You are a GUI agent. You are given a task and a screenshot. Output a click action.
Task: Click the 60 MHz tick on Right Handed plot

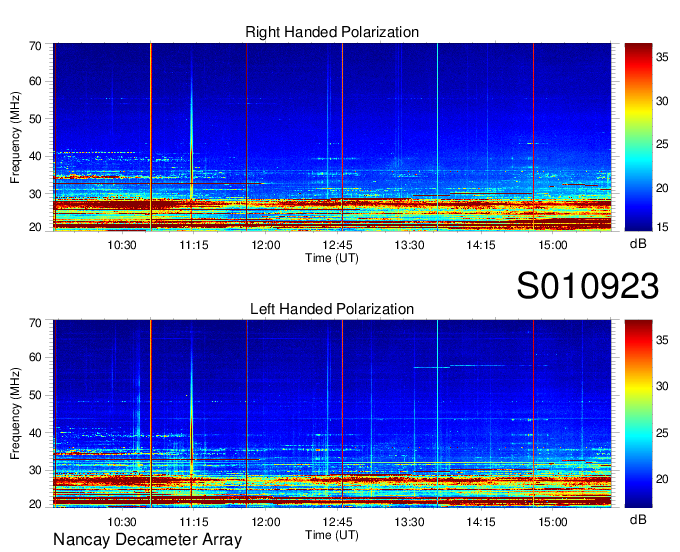click(x=35, y=81)
